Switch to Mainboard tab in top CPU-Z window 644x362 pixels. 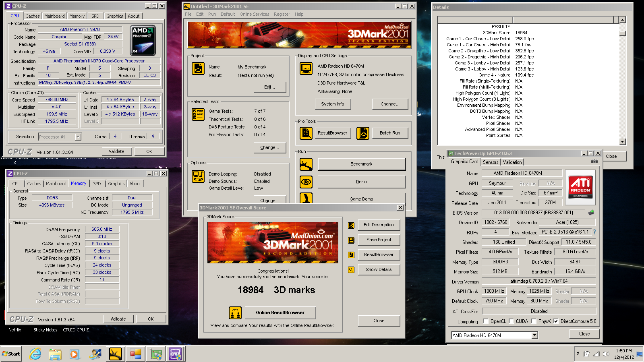[x=54, y=16]
